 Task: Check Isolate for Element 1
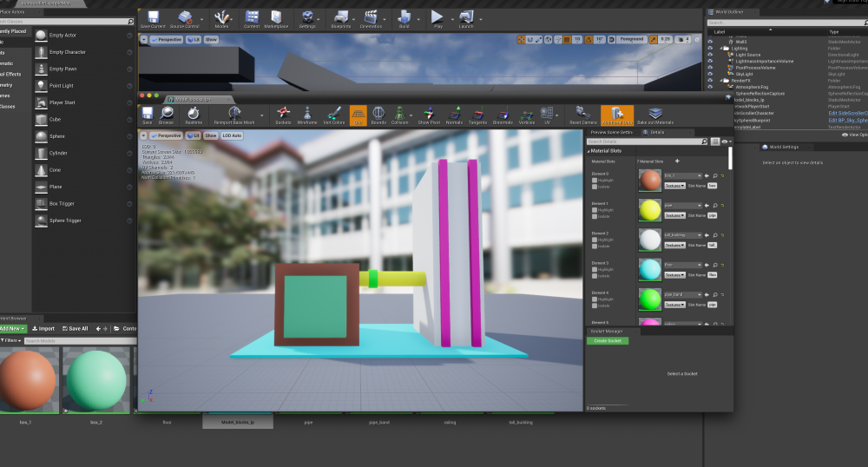tap(595, 216)
